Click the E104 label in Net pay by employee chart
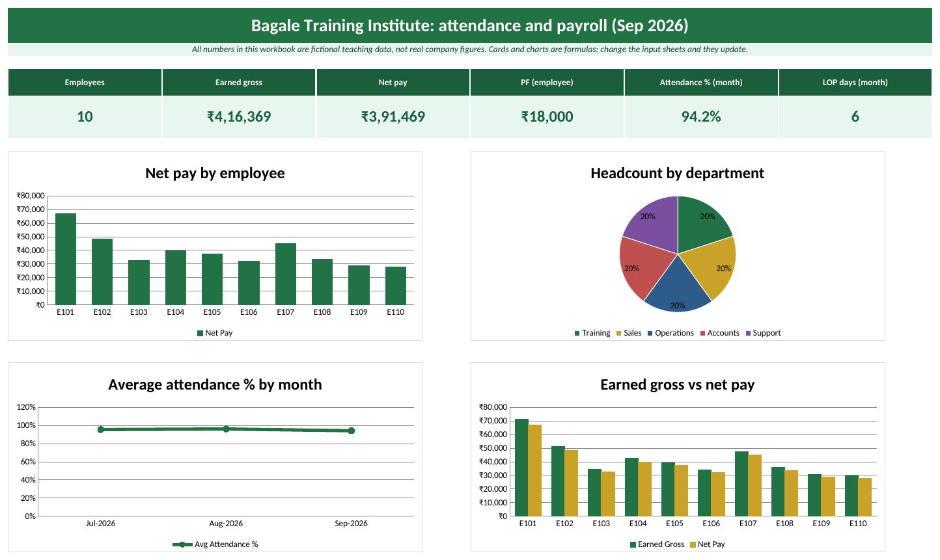The height and width of the screenshot is (560, 940). tap(176, 312)
